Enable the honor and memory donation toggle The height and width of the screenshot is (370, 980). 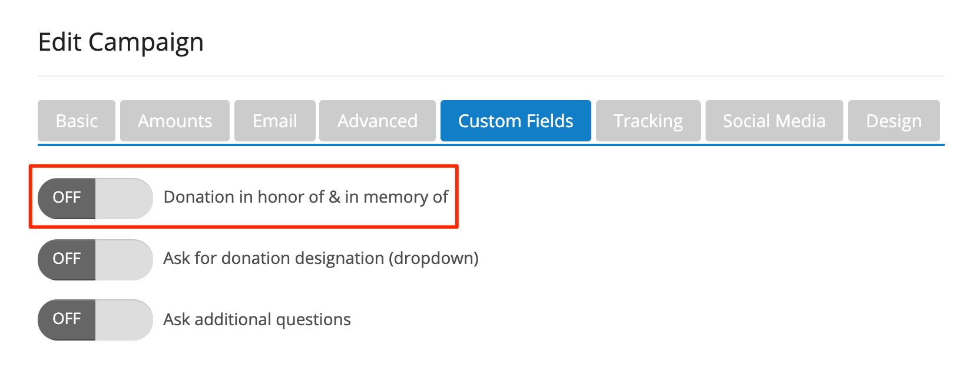pos(95,199)
